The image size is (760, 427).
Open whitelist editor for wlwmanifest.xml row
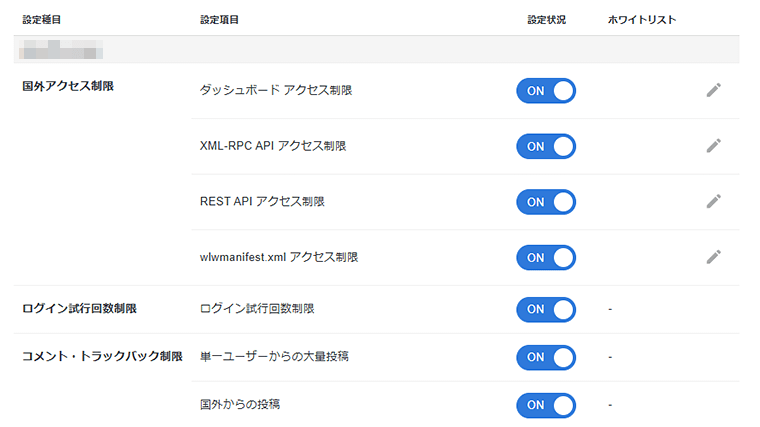pyautogui.click(x=713, y=257)
